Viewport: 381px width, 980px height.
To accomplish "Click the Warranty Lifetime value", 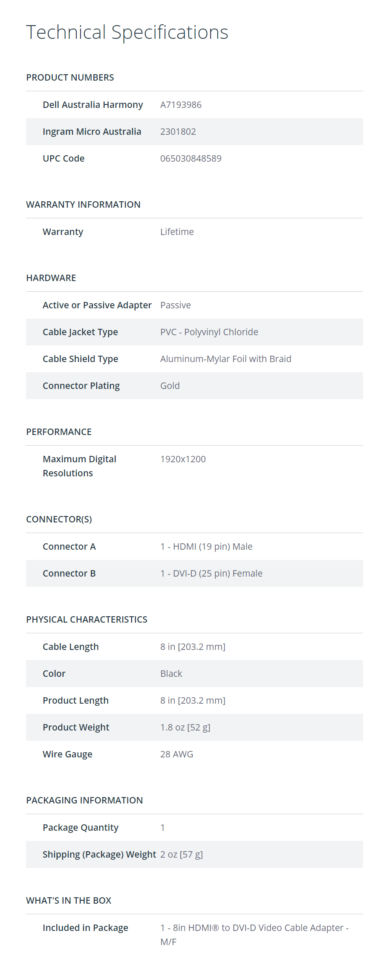I will 177,232.
